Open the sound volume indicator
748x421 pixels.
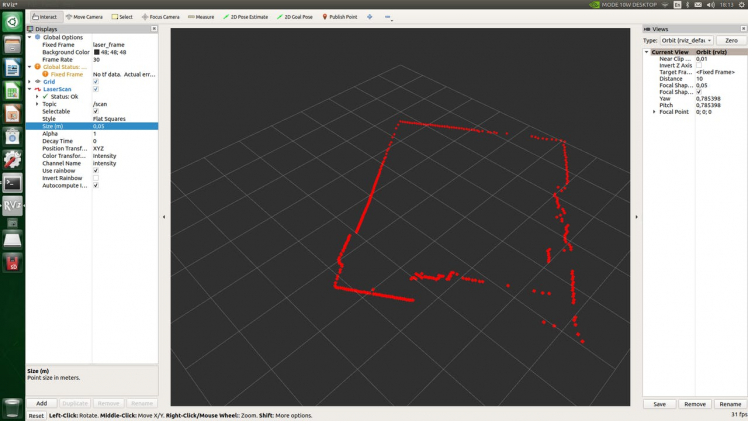pyautogui.click(x=710, y=4)
